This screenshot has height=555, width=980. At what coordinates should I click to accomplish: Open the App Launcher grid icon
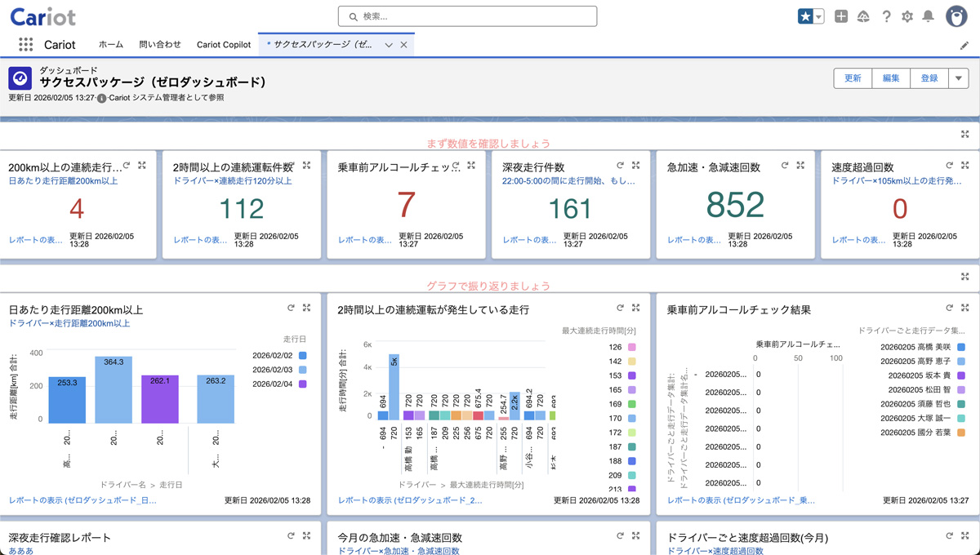25,45
